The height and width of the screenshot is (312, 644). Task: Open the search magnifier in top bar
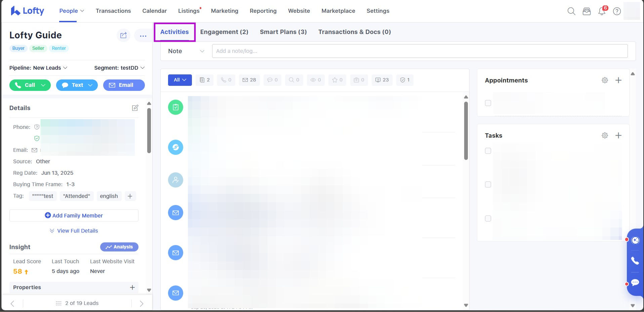tap(571, 11)
